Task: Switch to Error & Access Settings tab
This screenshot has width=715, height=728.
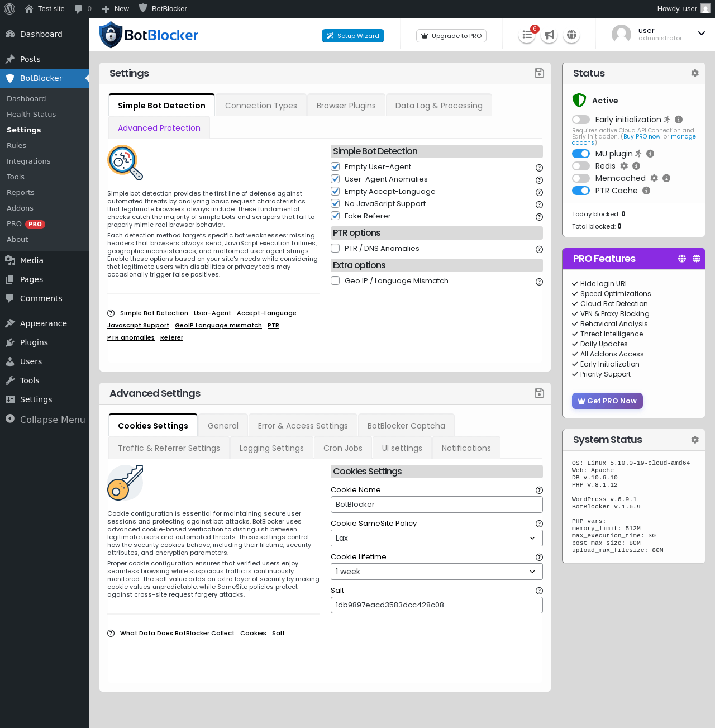Action: (303, 426)
